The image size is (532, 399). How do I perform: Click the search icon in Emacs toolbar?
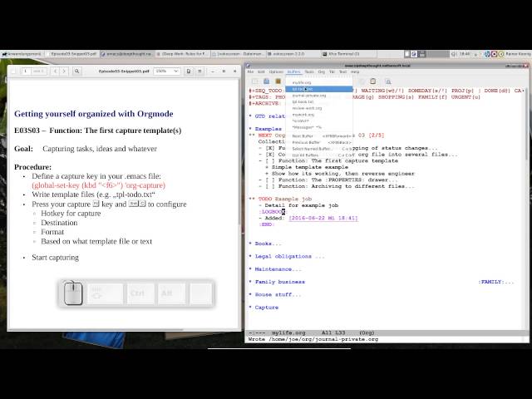point(388,81)
